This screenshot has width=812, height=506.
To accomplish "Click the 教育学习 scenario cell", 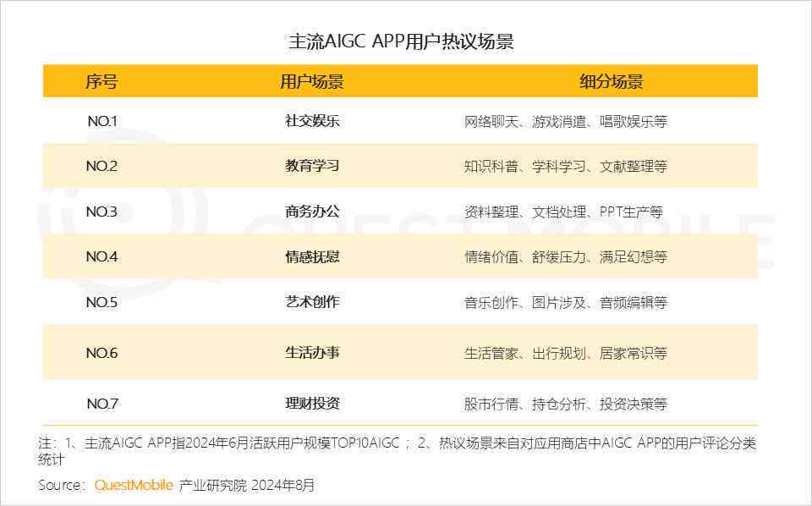I will point(312,166).
